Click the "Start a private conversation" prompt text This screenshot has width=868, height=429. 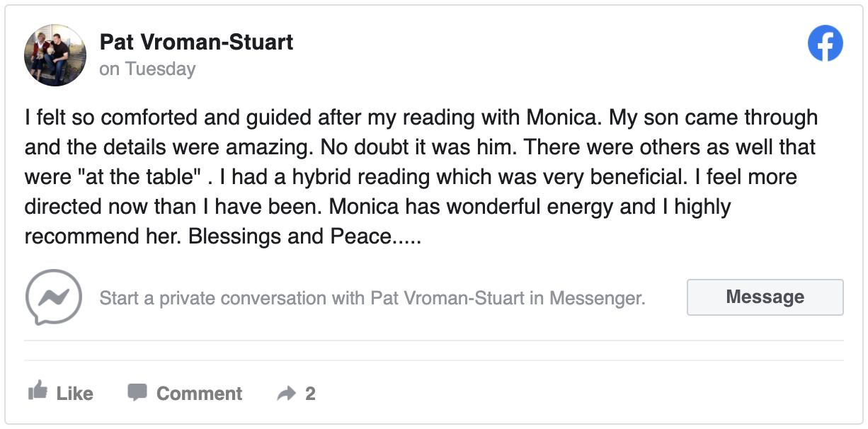click(x=372, y=298)
